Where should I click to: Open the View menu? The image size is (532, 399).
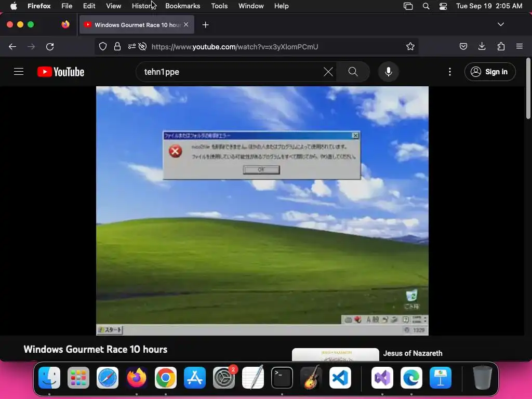[113, 6]
